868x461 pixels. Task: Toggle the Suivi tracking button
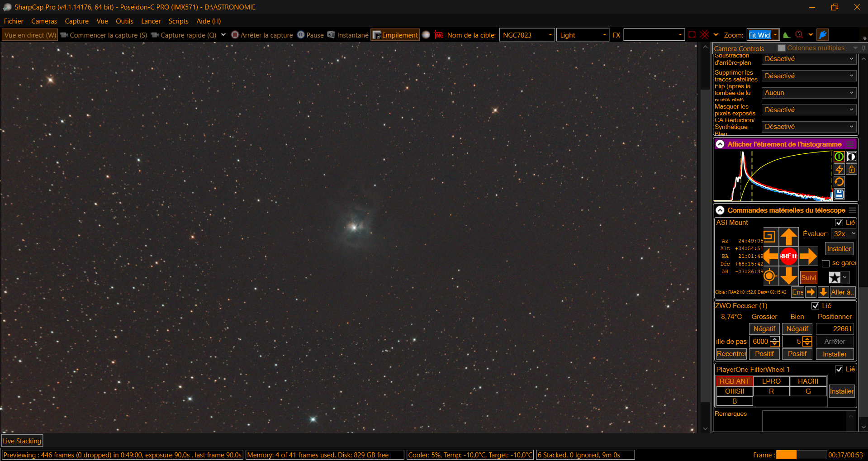coord(808,277)
